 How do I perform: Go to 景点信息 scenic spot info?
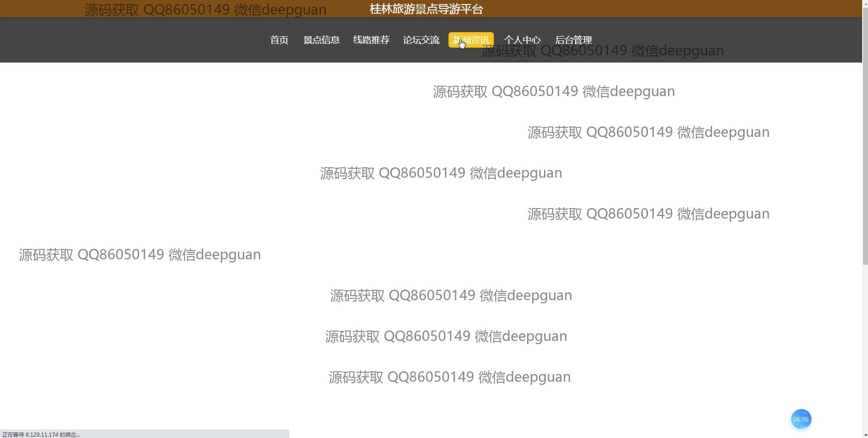click(321, 40)
